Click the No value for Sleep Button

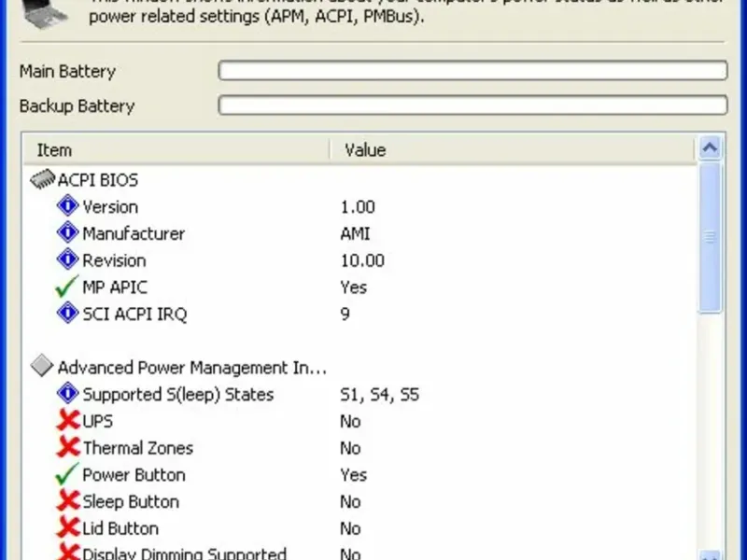pos(350,502)
